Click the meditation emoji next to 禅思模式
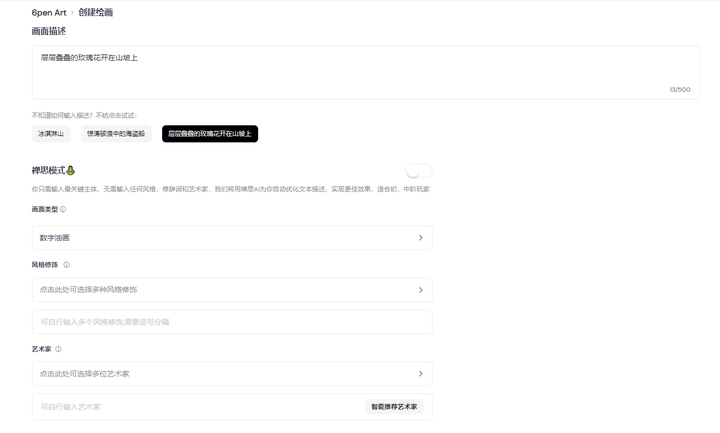Viewport: 720px width, 433px height. [71, 171]
